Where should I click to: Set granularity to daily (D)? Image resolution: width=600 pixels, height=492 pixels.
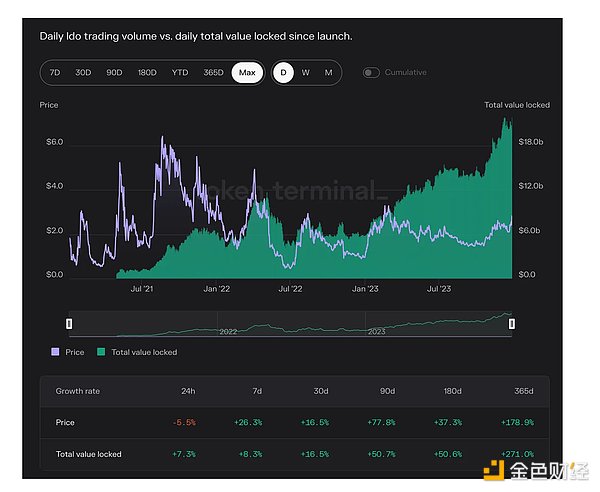click(x=284, y=73)
